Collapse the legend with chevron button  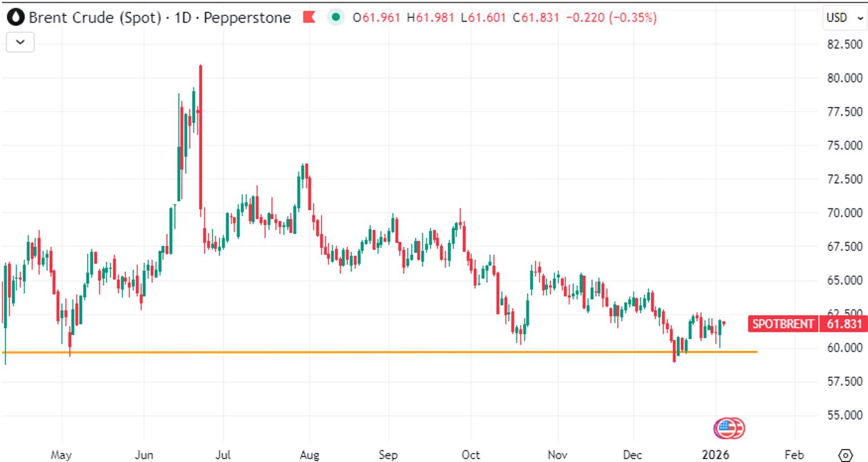(20, 42)
